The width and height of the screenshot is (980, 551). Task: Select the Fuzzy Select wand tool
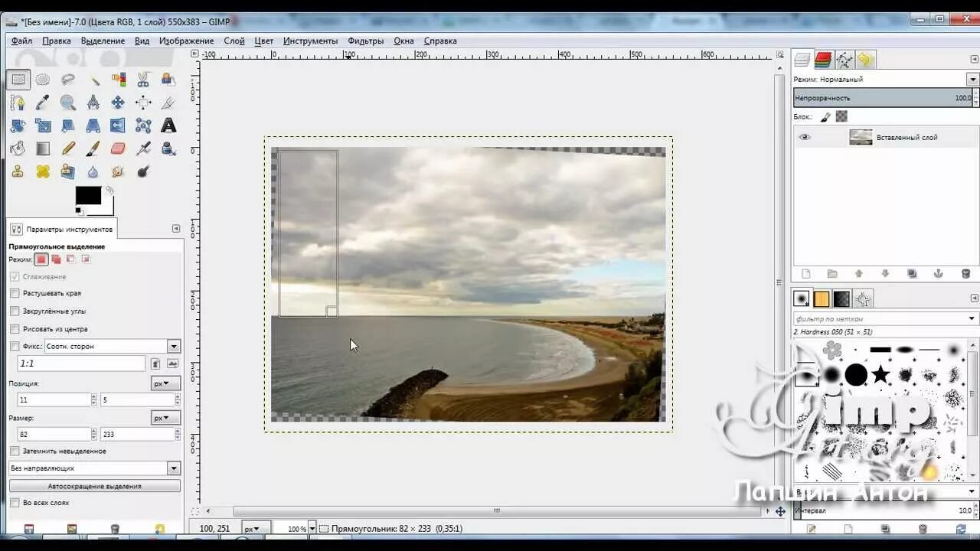point(93,80)
